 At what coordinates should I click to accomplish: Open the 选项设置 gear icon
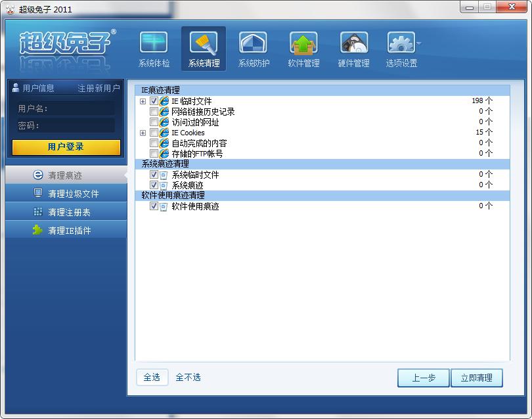tap(401, 43)
